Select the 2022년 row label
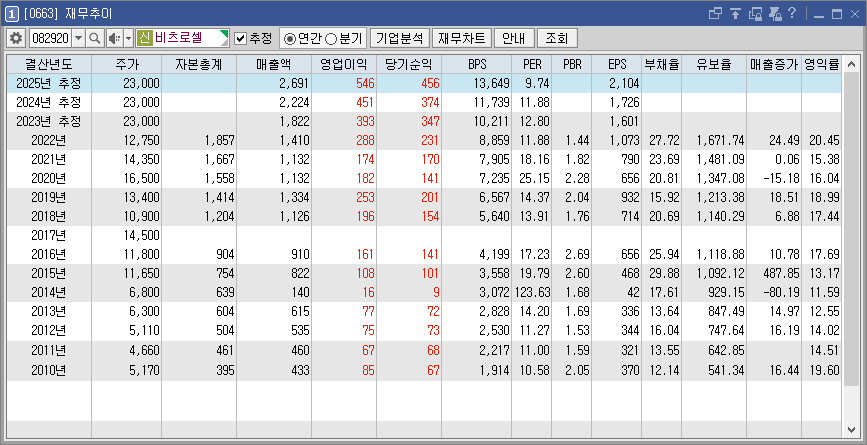 coord(49,140)
